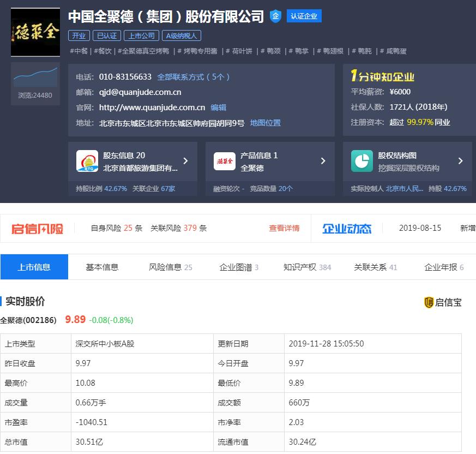Click the 启信风险 logo
This screenshot has height=454, width=476.
pyautogui.click(x=38, y=229)
